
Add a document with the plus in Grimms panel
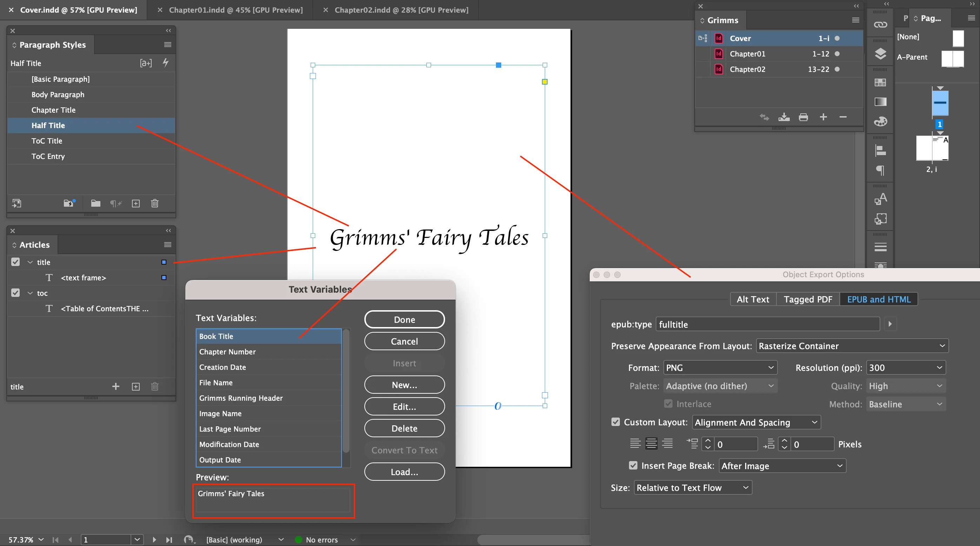pos(823,117)
